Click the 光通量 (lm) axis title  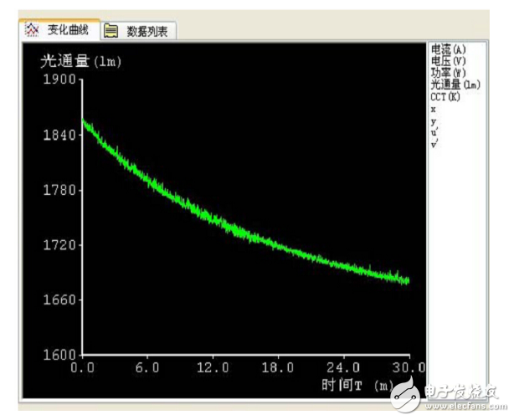[84, 61]
